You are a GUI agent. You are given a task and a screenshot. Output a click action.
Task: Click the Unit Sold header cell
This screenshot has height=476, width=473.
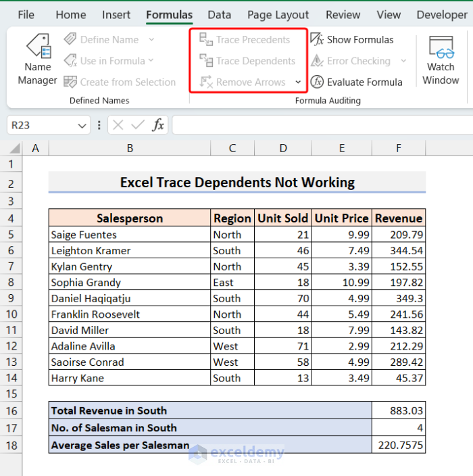pos(282,218)
